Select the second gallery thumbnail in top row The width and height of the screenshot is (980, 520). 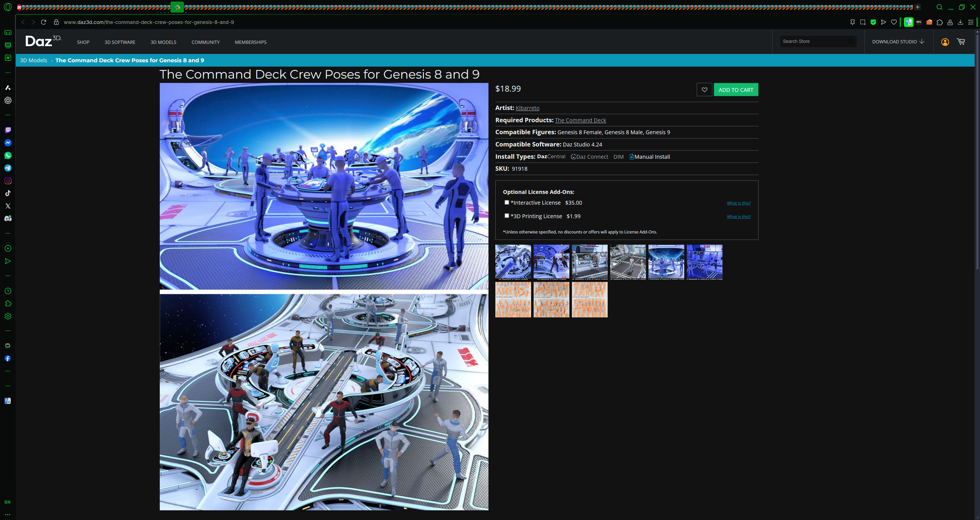(x=551, y=262)
